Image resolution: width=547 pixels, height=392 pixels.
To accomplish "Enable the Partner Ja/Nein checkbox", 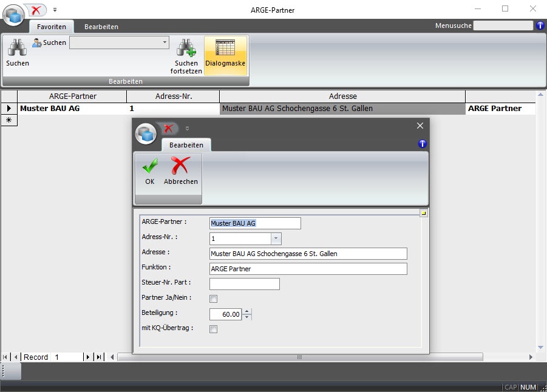I will [213, 299].
